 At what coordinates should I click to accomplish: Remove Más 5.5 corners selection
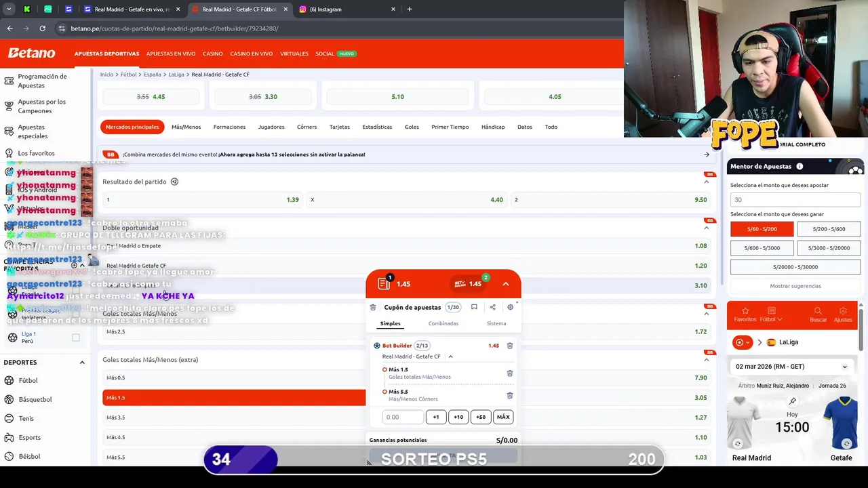coord(510,395)
